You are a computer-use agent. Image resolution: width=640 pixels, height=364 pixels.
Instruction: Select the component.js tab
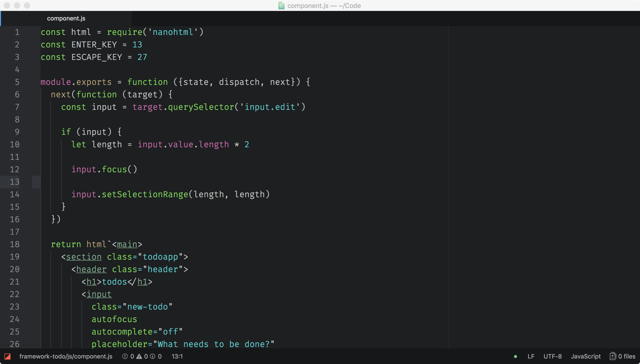(66, 18)
